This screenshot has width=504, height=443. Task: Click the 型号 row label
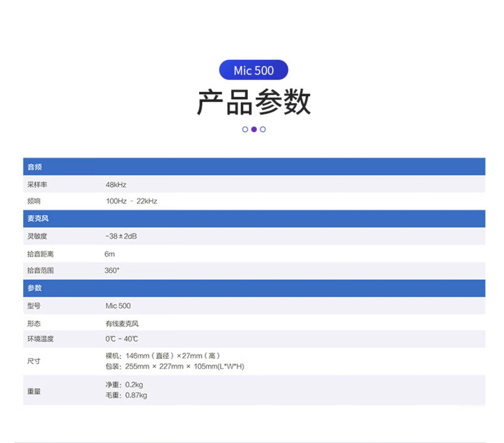pyautogui.click(x=34, y=306)
